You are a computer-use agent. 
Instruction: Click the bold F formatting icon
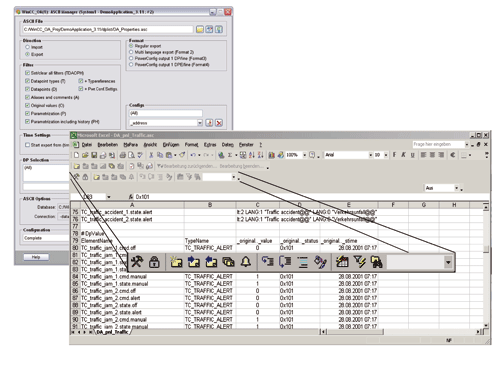coord(395,155)
